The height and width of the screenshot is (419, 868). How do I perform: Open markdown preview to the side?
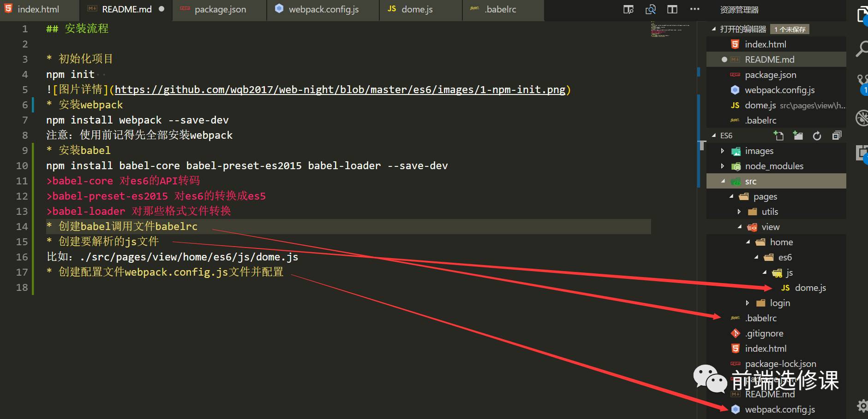pyautogui.click(x=650, y=9)
